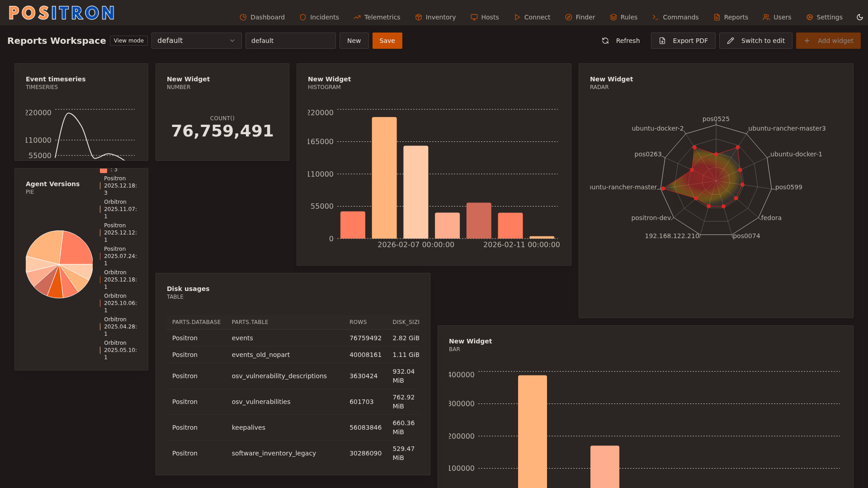Viewport: 868px width, 488px height.
Task: Toggle dark mode with the moon icon
Action: tap(860, 17)
